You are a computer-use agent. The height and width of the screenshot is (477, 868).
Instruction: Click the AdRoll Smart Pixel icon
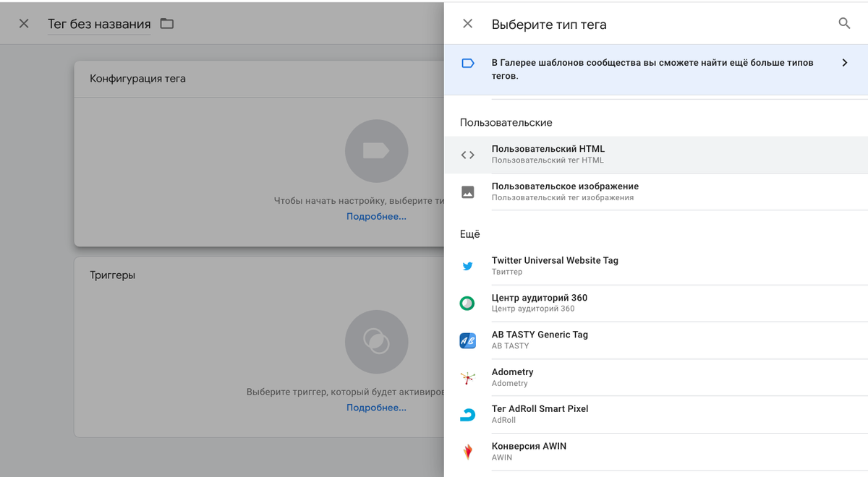468,415
